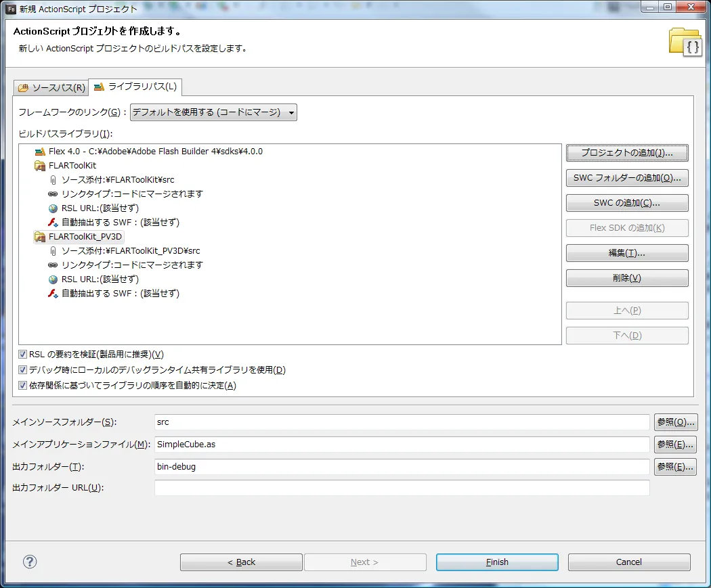
Task: Click the Flash SWF icon under FLARToolKit
Action: [53, 223]
